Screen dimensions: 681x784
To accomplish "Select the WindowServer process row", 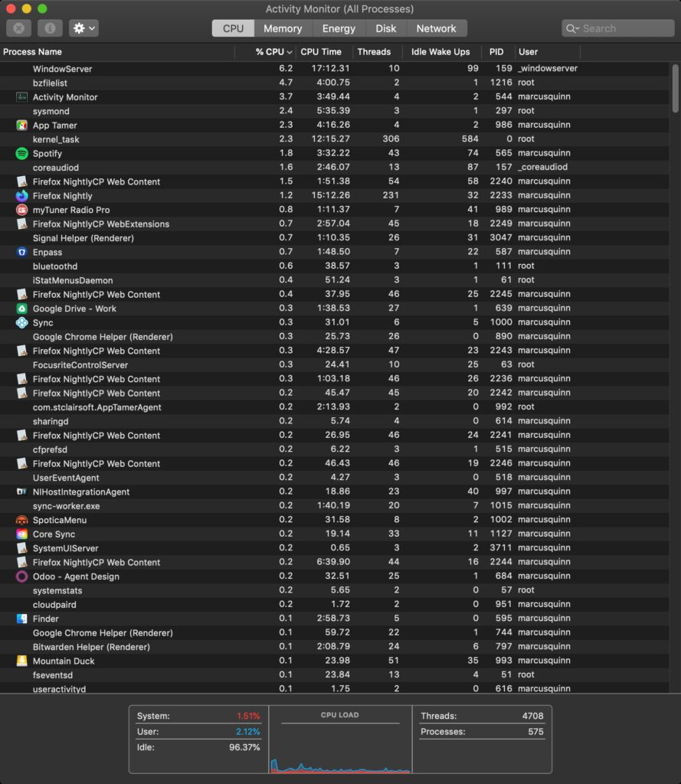I will (x=334, y=68).
